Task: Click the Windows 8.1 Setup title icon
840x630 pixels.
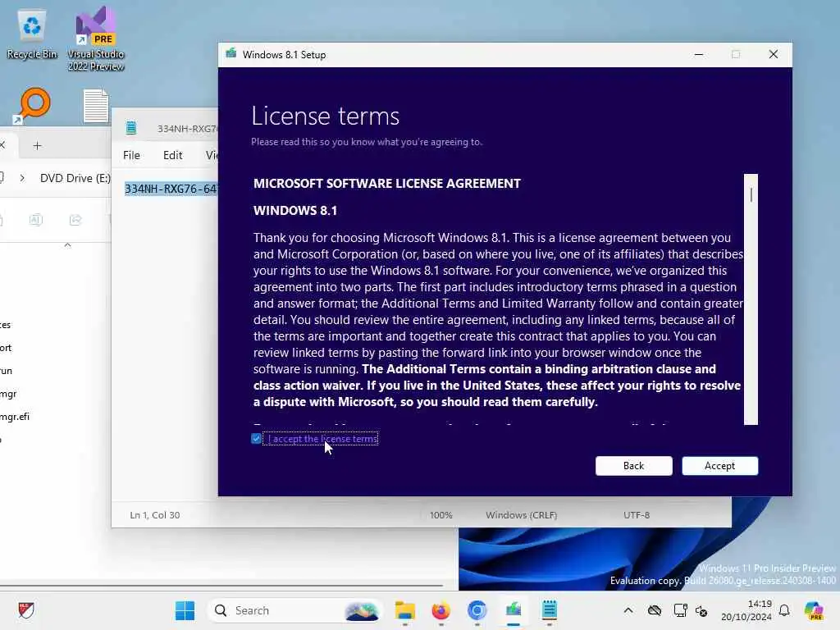Action: [231, 54]
